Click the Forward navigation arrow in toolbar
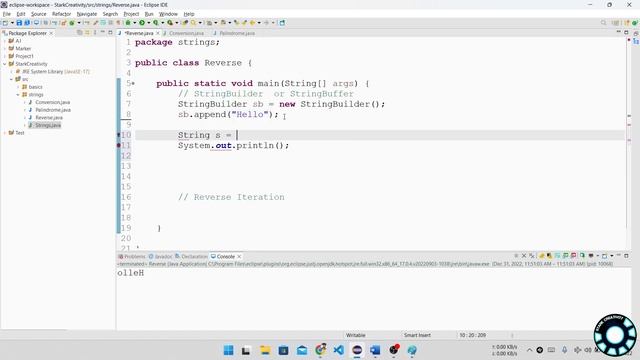This screenshot has height=360, width=640. 266,23
